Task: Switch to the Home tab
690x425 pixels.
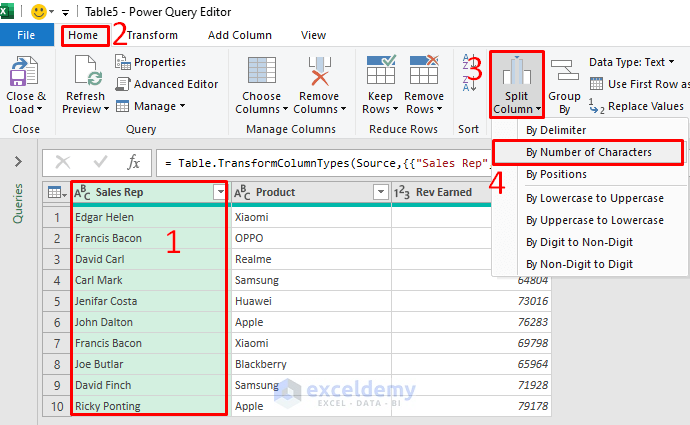Action: [x=83, y=35]
